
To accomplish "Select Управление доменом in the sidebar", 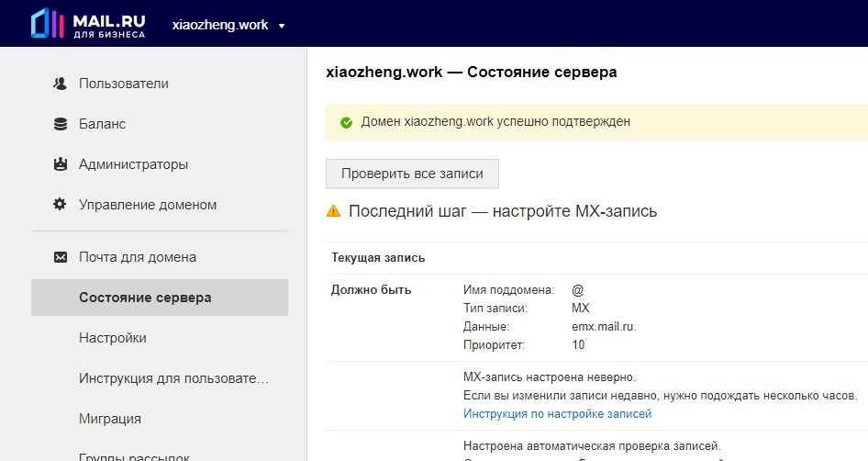I will click(x=147, y=205).
